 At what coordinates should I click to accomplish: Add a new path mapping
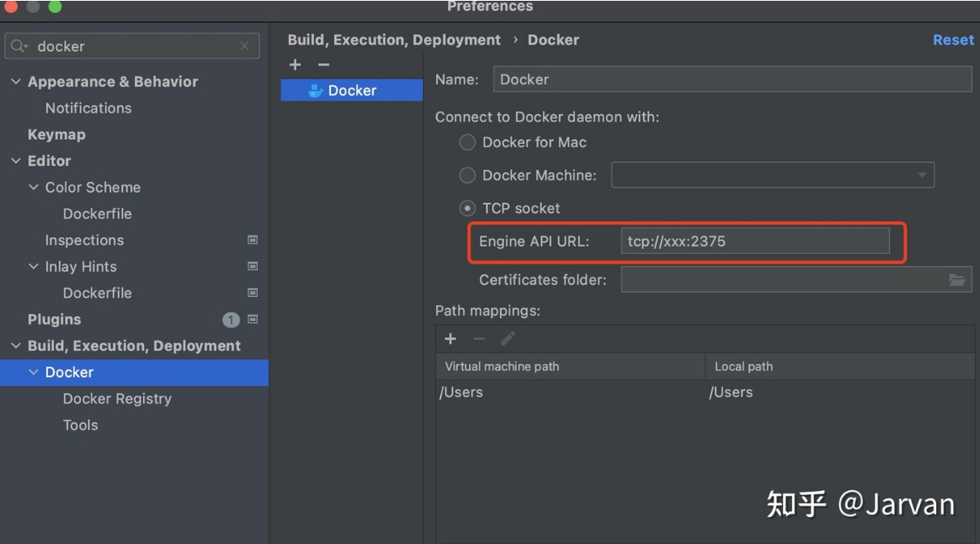pos(451,338)
